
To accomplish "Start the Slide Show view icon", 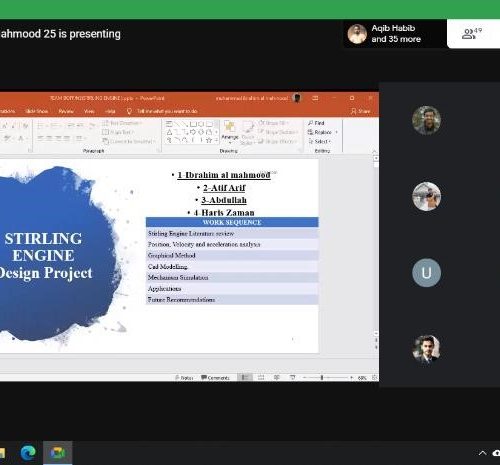I will coord(292,377).
